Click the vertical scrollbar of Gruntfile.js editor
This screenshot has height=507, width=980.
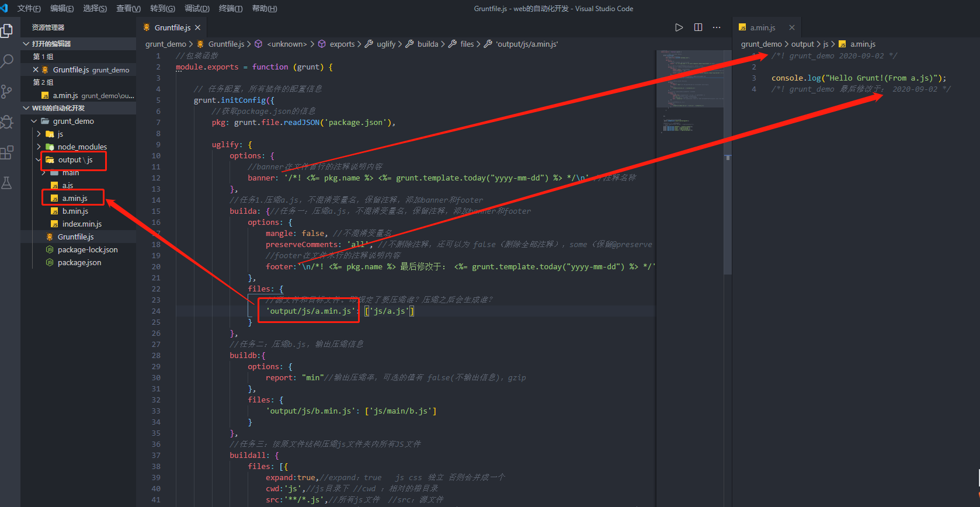(728, 162)
